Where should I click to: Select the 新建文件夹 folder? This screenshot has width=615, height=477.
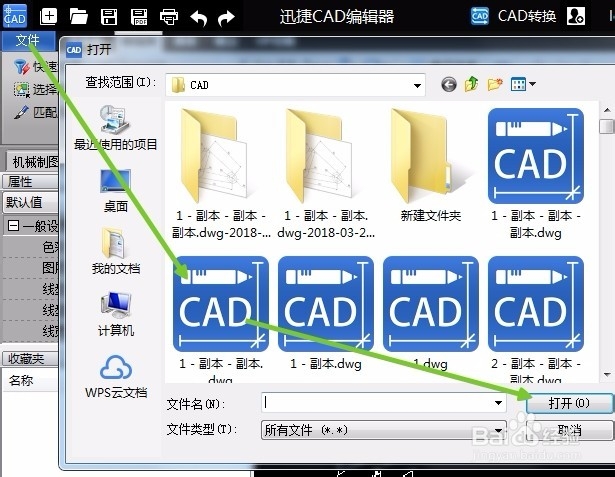coord(430,165)
